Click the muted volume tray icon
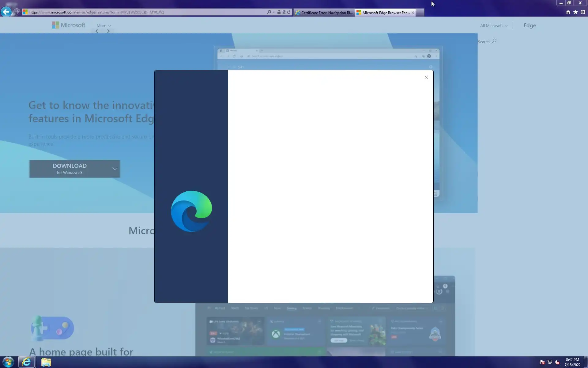Viewport: 588px width, 368px height. [557, 362]
